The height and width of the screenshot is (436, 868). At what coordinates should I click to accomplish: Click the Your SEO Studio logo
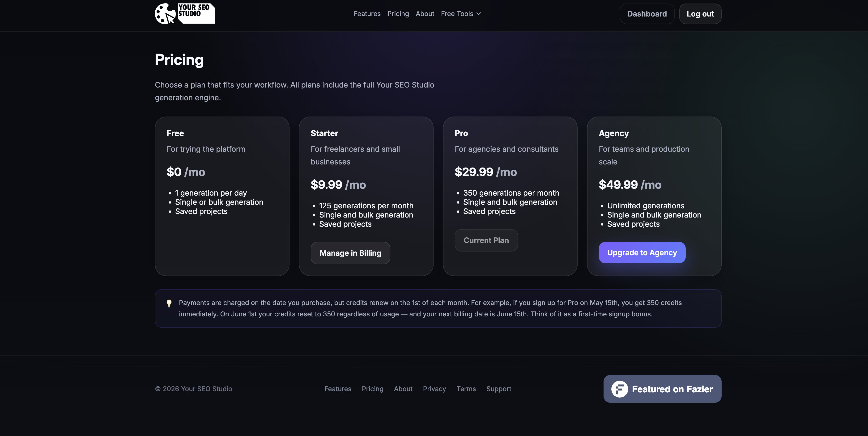[185, 14]
